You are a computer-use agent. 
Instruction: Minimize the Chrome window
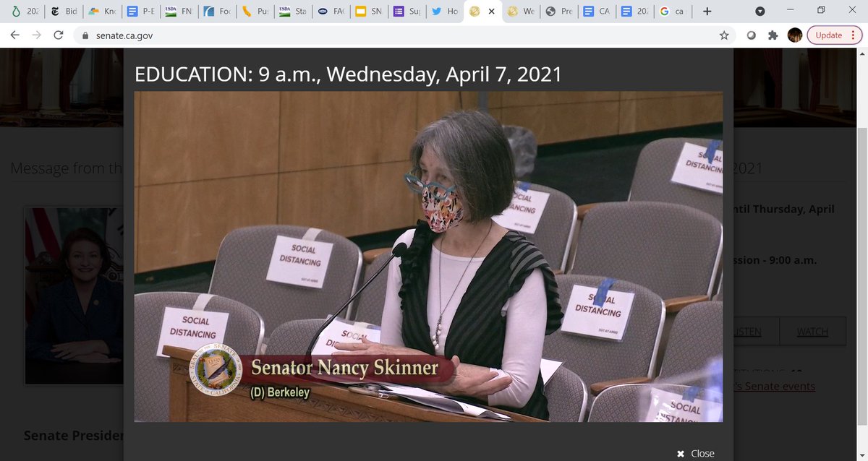(790, 11)
